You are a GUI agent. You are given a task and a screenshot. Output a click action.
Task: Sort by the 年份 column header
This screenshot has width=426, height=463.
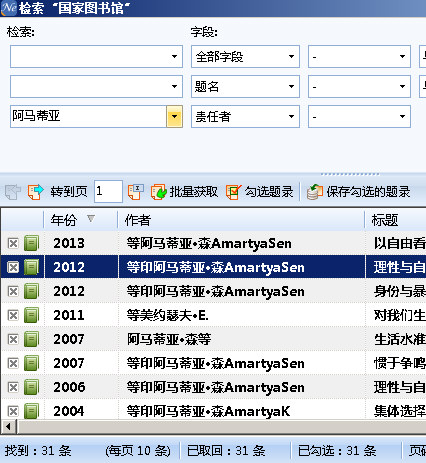80,220
